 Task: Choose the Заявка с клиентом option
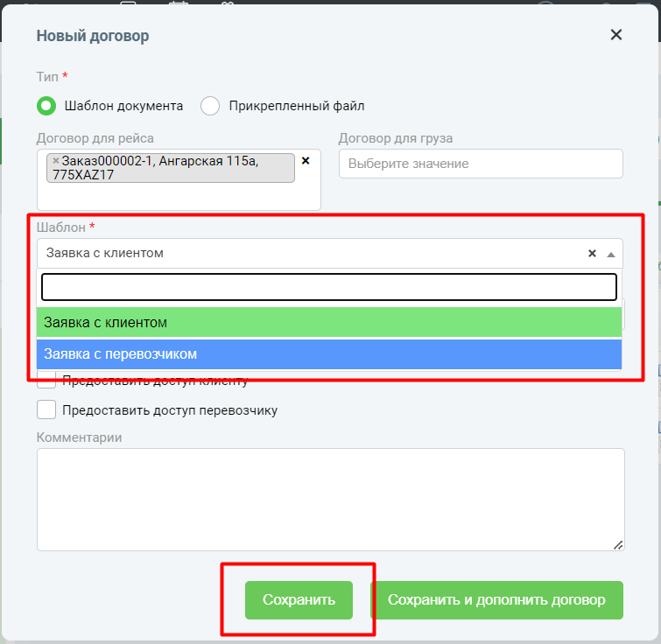[329, 322]
